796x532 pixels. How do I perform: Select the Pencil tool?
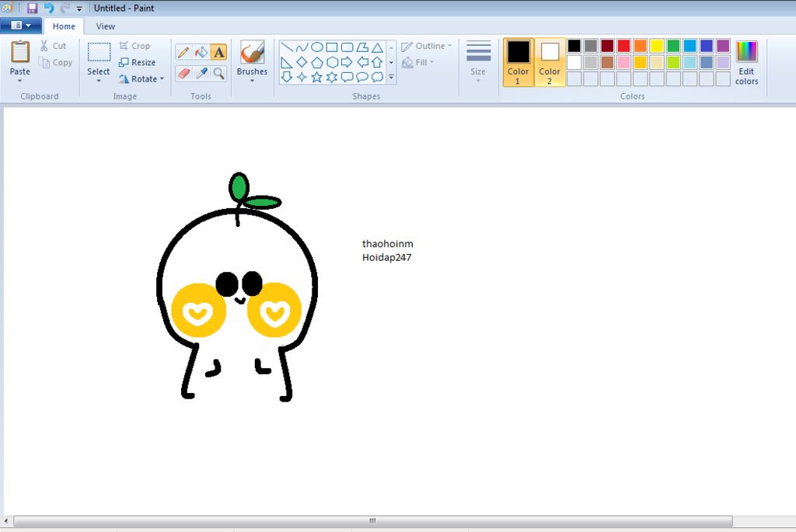[x=183, y=52]
